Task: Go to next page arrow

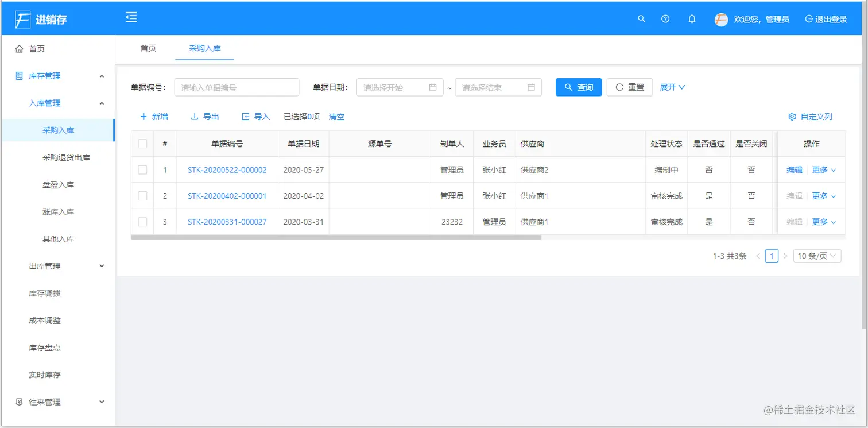Action: click(785, 256)
